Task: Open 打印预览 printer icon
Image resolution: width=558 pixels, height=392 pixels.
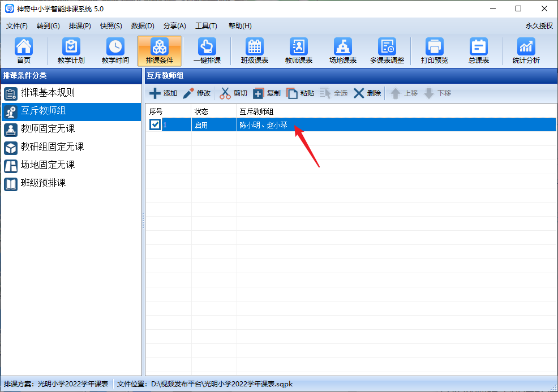Action: coord(434,50)
